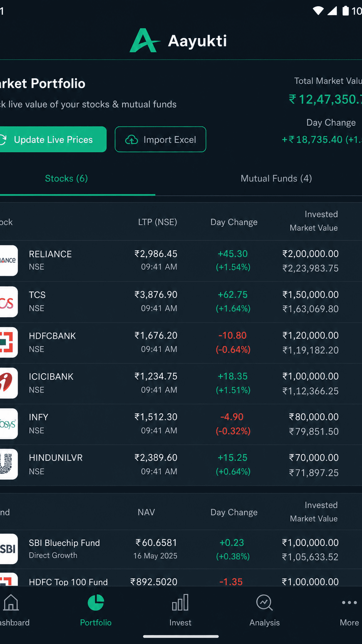Open the Invest bar chart icon

click(x=180, y=602)
